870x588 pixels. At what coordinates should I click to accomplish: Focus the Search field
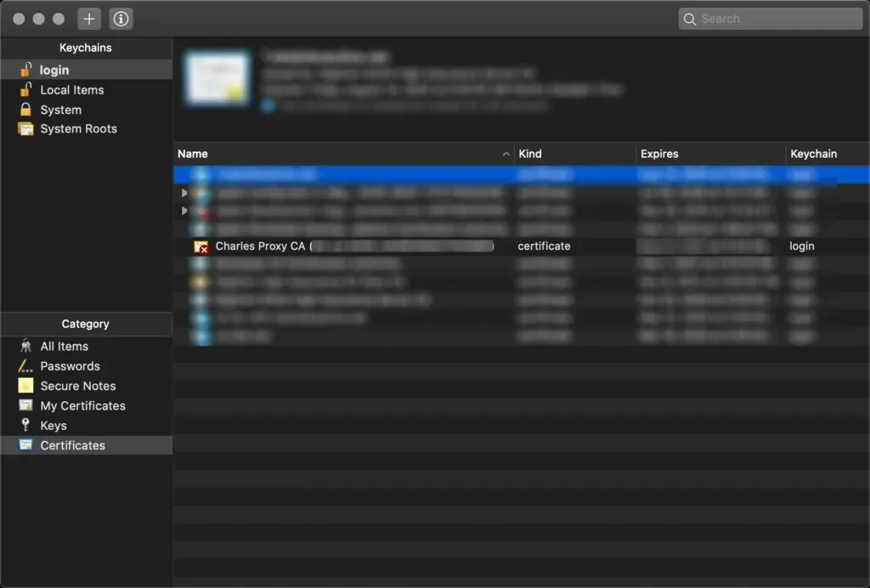(x=770, y=19)
